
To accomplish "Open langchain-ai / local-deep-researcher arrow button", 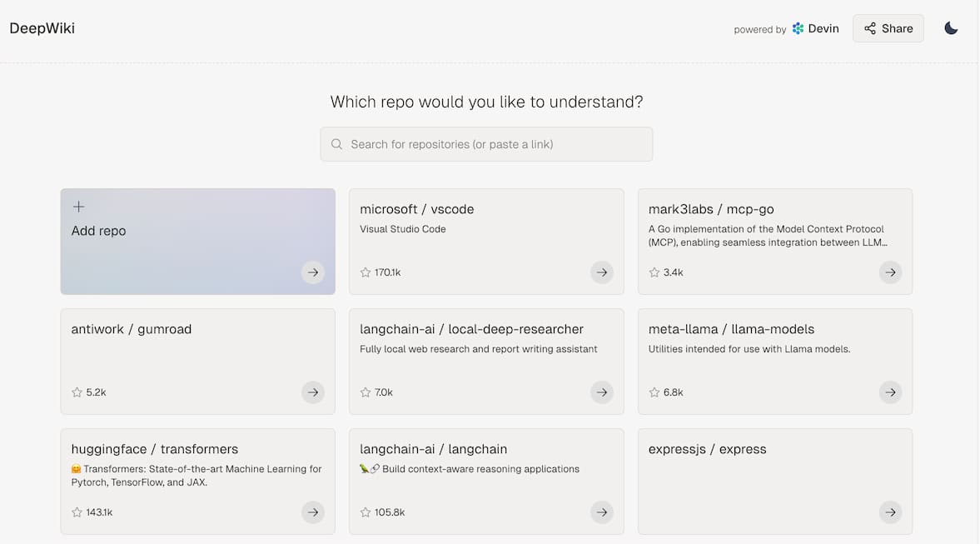I will tap(601, 392).
